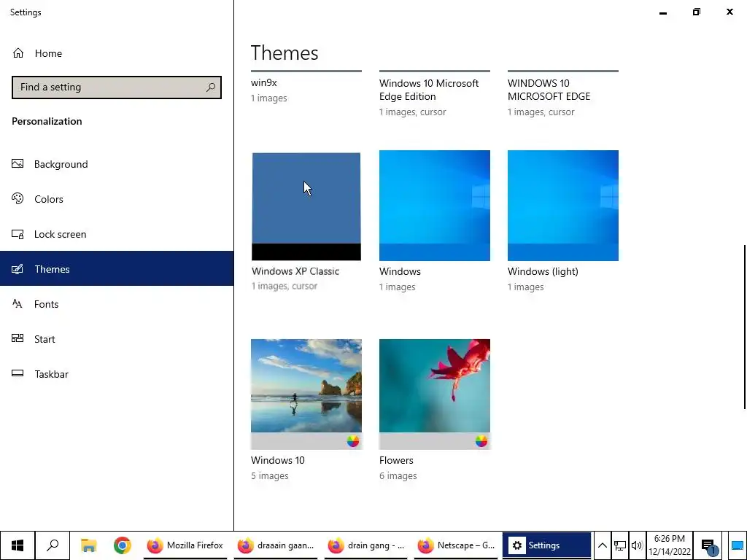Restore down the Settings window

click(x=697, y=12)
